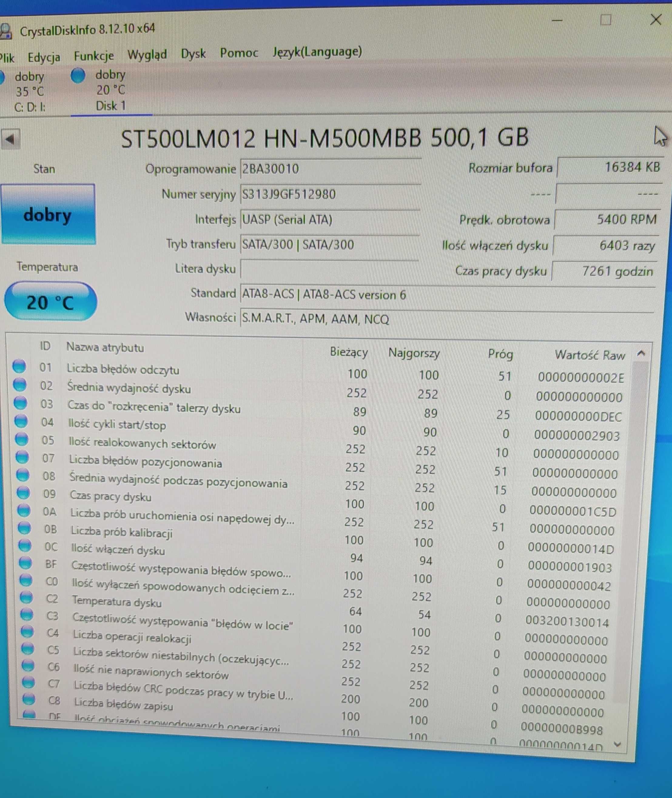Click the dobry health status button
This screenshot has width=672, height=798.
coord(48,214)
